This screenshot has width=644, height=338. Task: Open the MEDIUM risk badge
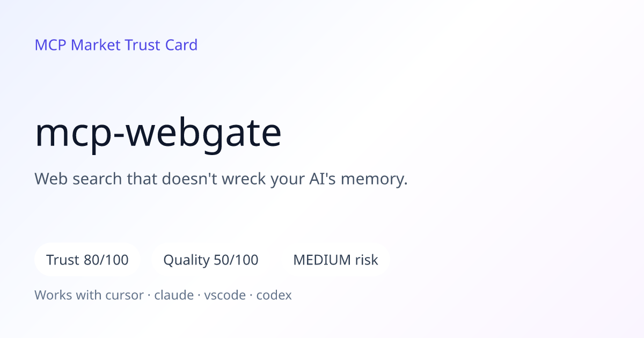click(x=335, y=260)
